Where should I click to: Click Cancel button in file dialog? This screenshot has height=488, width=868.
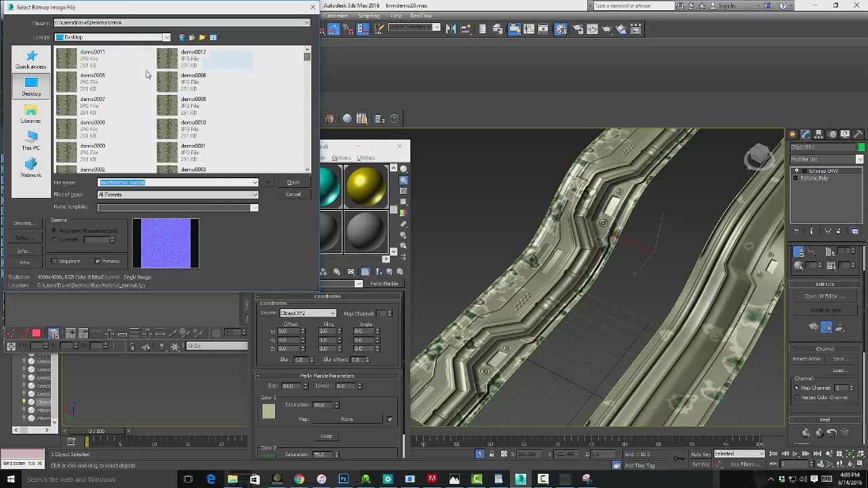point(293,195)
